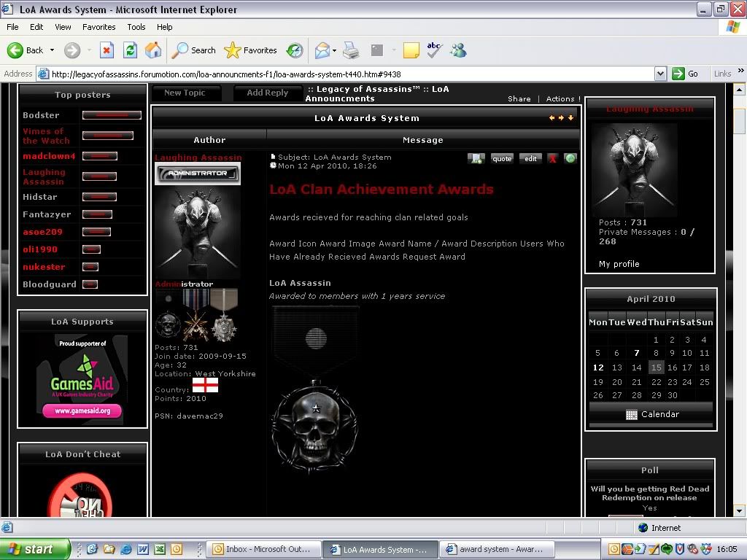Image resolution: width=747 pixels, height=560 pixels.
Task: Click the Windows start button
Action: (34, 549)
